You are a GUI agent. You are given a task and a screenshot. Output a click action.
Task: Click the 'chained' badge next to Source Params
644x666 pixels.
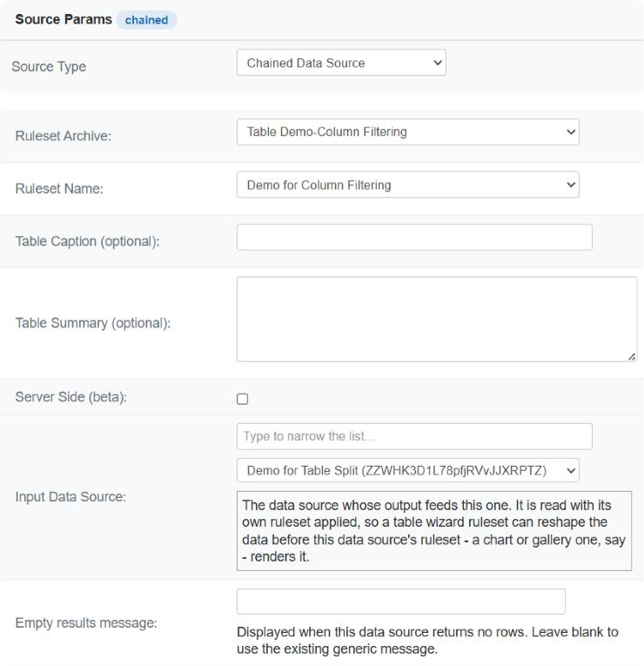click(x=146, y=20)
